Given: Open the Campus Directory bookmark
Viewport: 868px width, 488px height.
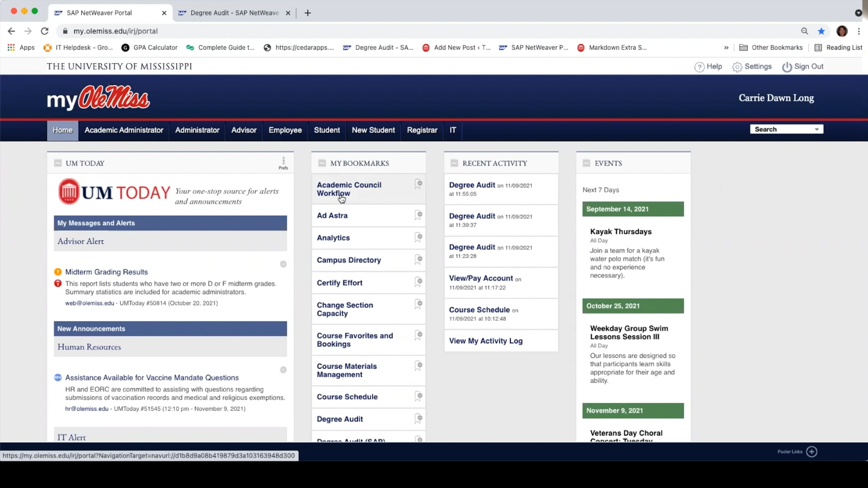Looking at the screenshot, I should tap(349, 260).
